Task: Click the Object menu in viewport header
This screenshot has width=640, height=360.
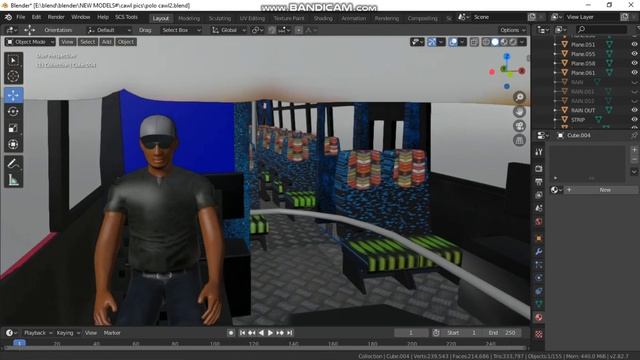Action: point(126,42)
